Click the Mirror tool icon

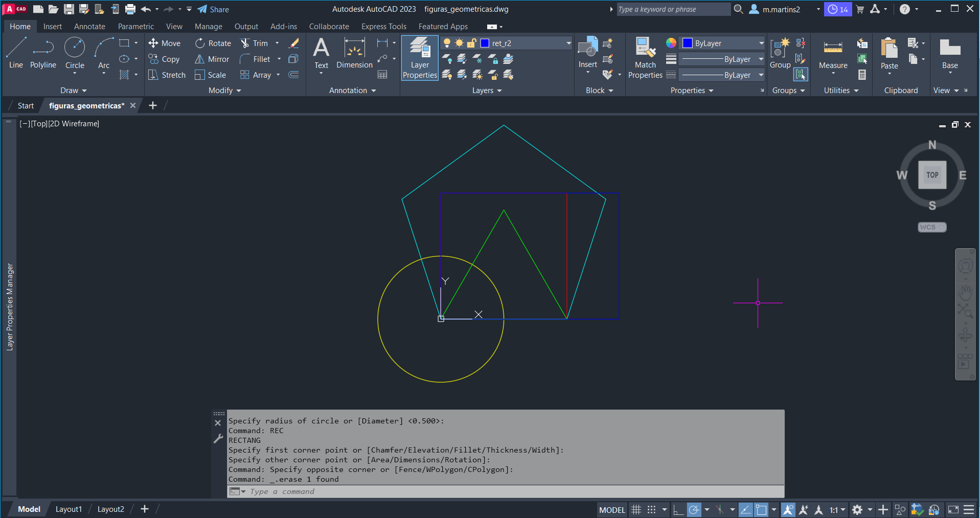200,59
